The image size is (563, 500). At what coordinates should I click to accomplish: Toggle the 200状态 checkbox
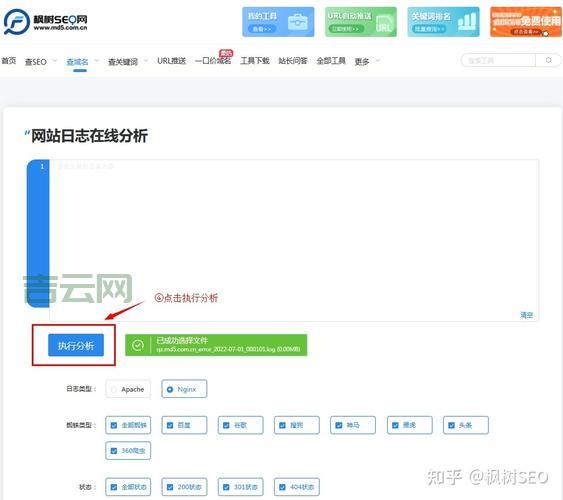(x=184, y=487)
